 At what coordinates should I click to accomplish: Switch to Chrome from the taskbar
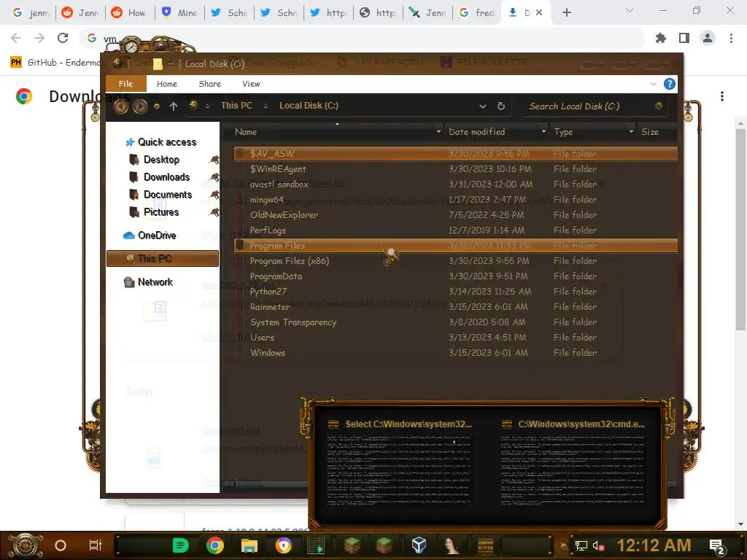coord(215,545)
